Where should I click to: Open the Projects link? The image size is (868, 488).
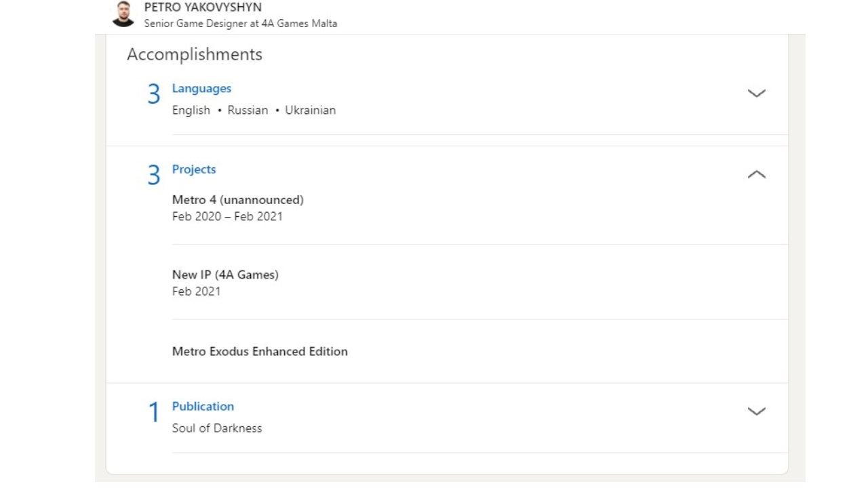click(x=194, y=169)
